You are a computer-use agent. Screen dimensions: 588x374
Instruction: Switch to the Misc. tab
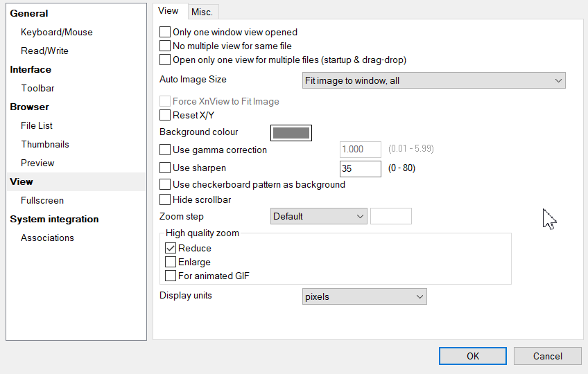point(202,12)
